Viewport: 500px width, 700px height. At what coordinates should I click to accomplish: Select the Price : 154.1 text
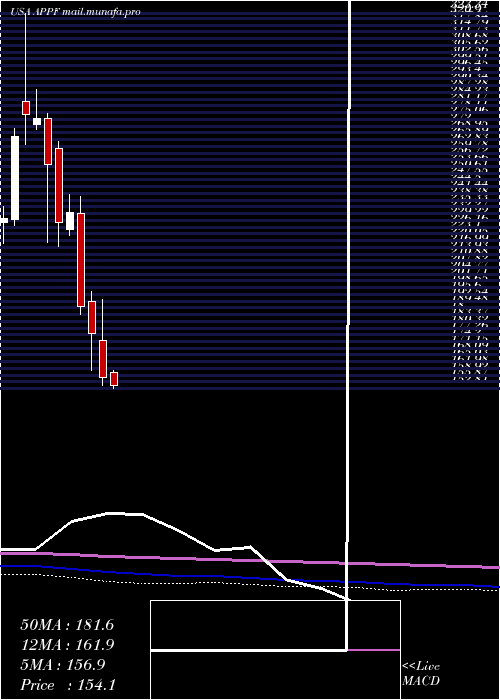coord(68,685)
